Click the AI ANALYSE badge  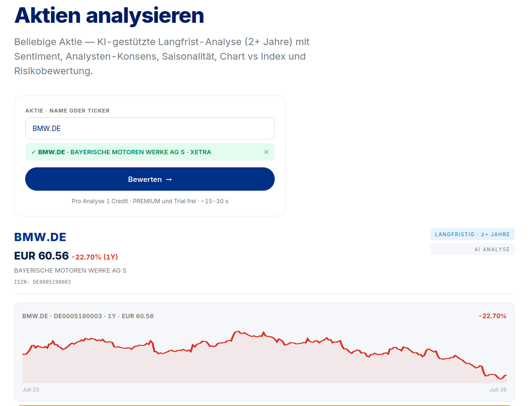[x=472, y=249]
